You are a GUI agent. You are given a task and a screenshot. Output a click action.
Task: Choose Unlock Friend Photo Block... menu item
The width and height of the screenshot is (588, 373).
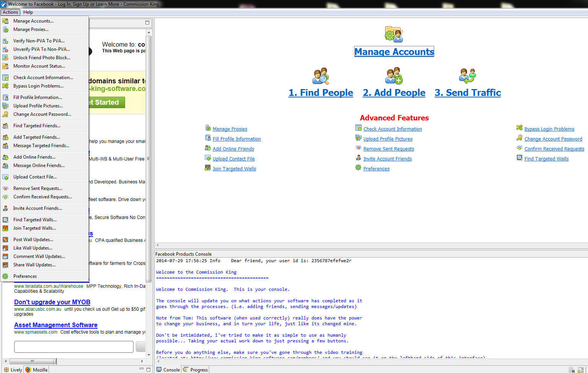44,58
